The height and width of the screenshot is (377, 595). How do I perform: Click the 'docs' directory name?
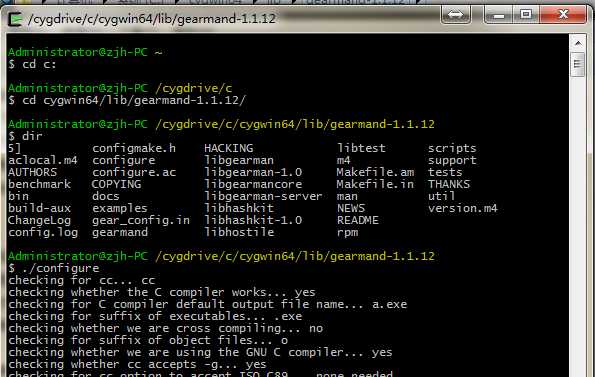(x=106, y=196)
